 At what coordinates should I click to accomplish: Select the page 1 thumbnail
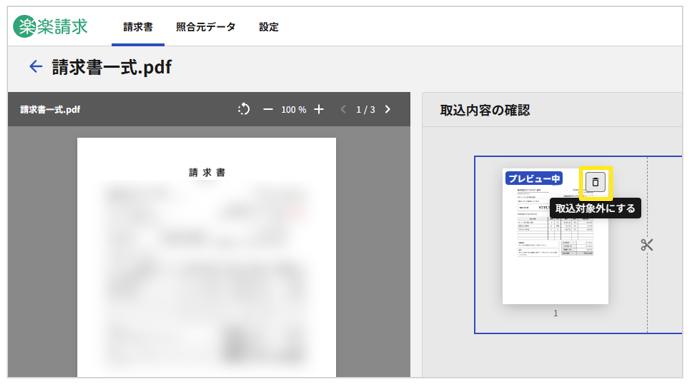555,236
